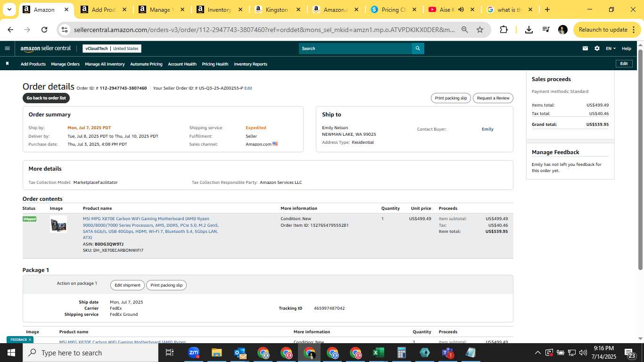Open Calculator from the taskbar
The image size is (644, 362).
(401, 353)
